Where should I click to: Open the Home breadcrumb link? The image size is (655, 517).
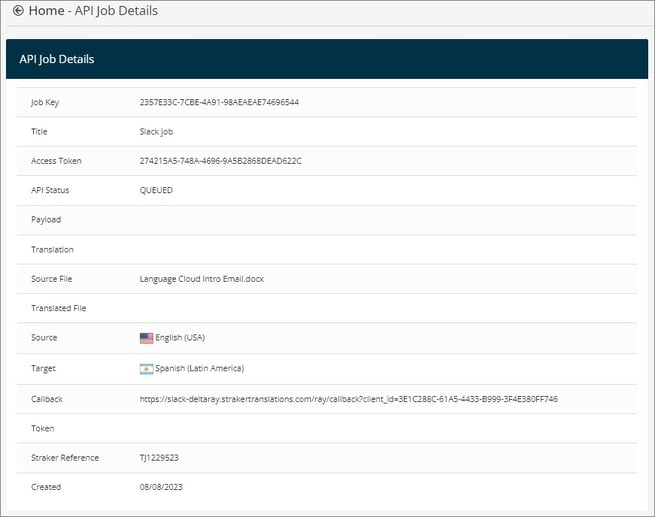pos(46,10)
